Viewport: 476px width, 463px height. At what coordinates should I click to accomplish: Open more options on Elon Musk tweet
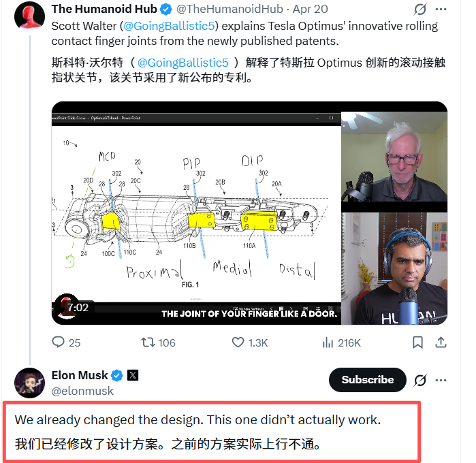point(441,380)
